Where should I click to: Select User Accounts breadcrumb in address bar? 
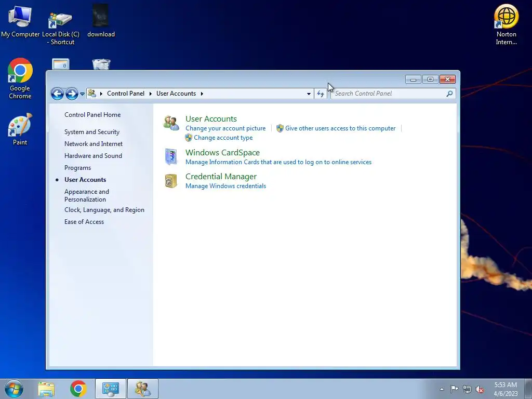click(x=176, y=94)
